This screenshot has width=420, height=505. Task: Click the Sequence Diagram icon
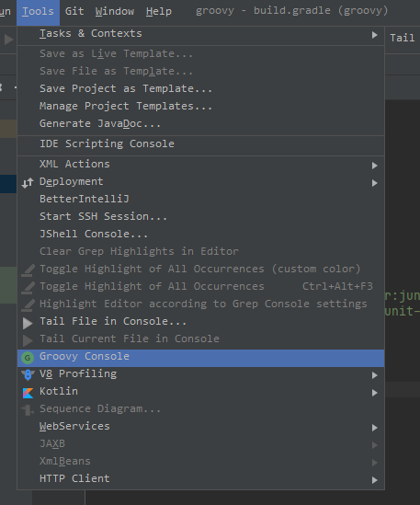click(x=28, y=410)
